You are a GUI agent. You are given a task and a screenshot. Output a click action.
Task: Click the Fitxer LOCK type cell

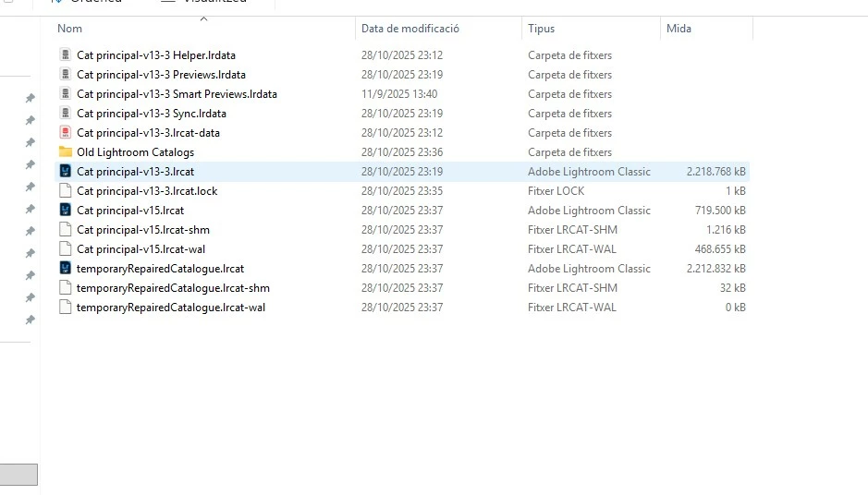coord(556,190)
